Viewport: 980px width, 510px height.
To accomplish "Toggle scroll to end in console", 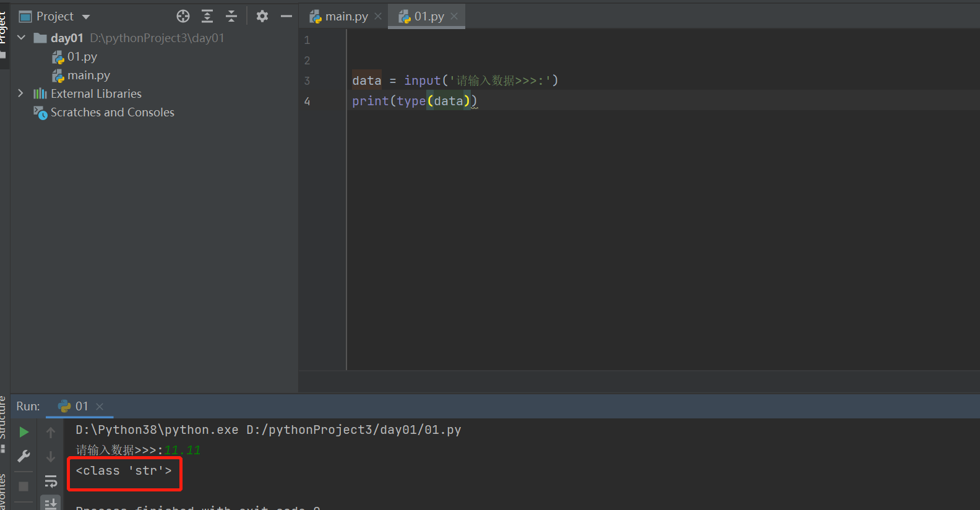I will 51,504.
